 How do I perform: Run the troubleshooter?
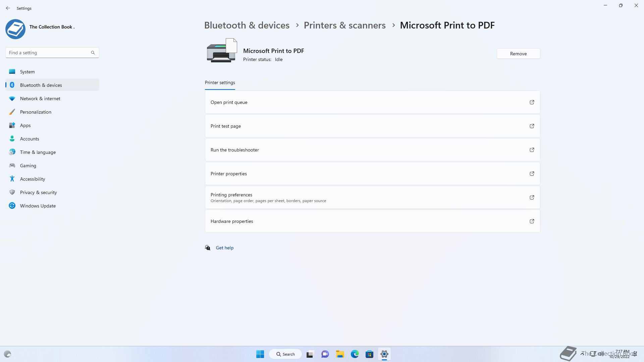point(372,150)
